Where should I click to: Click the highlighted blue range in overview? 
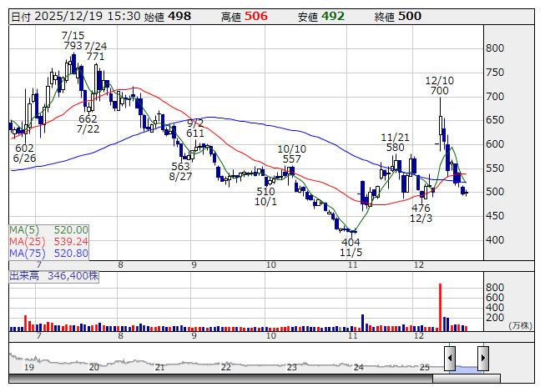point(467,369)
